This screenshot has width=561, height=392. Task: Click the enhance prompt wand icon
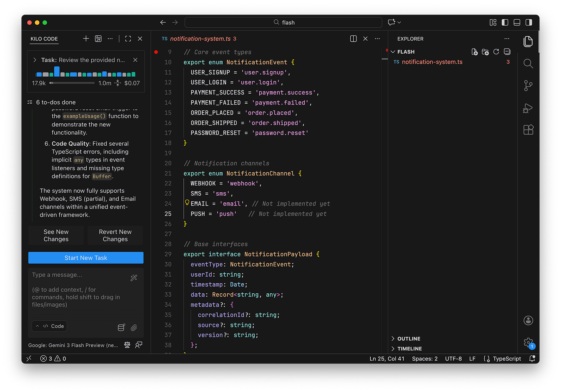click(134, 278)
